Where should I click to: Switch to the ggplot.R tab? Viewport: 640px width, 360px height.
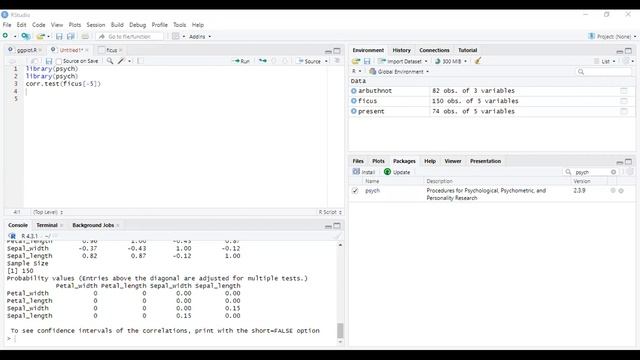(x=27, y=50)
